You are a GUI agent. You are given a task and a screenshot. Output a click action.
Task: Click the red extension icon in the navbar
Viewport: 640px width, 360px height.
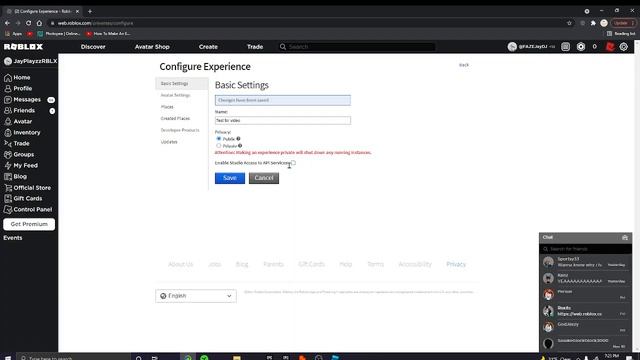coord(610,47)
